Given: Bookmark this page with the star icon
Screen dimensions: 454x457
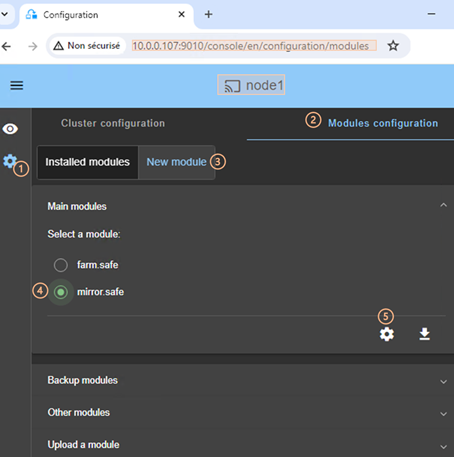Looking at the screenshot, I should tap(393, 46).
